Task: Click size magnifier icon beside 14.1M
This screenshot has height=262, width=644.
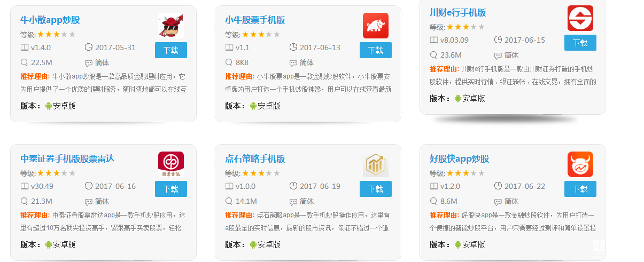Action: (x=229, y=201)
